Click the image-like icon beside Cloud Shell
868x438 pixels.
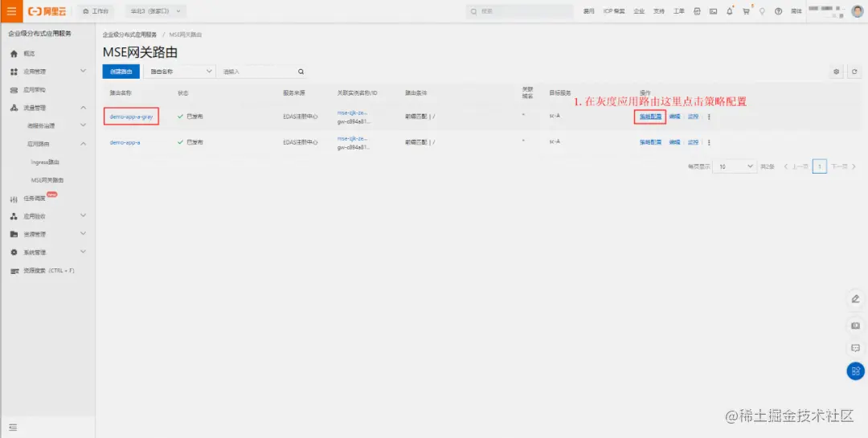click(713, 11)
